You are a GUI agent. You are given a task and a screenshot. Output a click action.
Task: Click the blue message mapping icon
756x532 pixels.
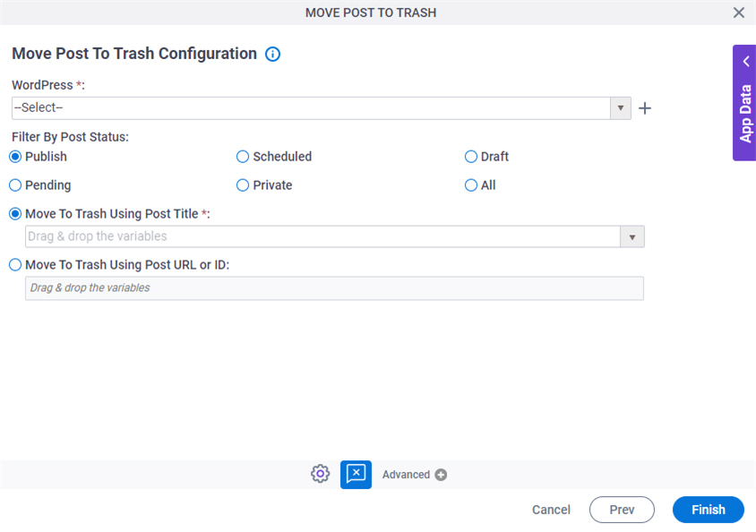click(356, 475)
